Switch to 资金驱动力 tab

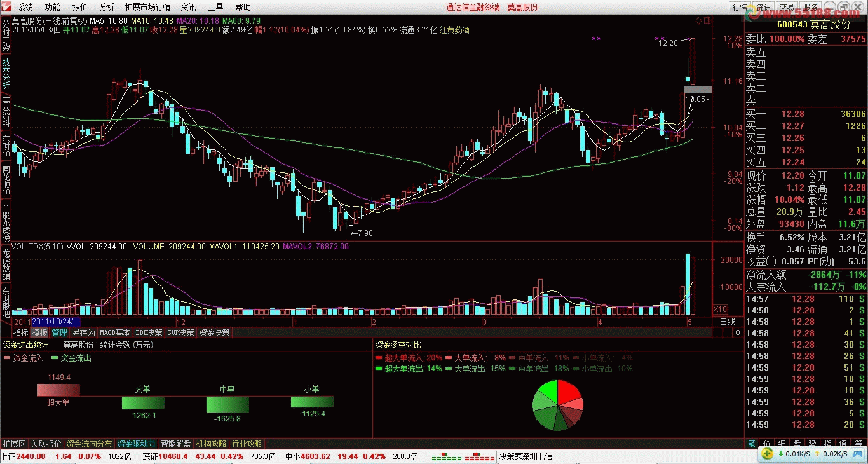pos(137,444)
